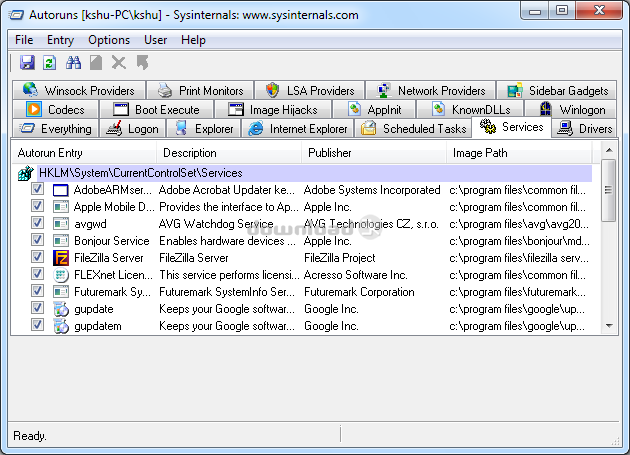This screenshot has height=455, width=630.
Task: Open the Entry menu
Action: 60,40
